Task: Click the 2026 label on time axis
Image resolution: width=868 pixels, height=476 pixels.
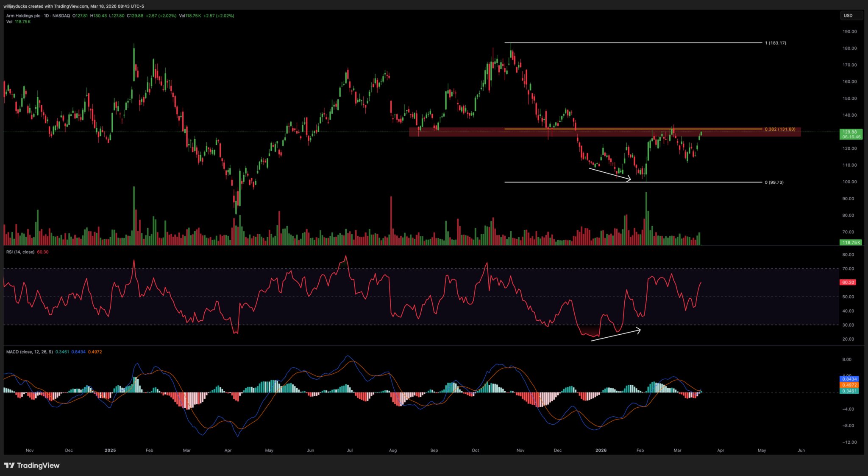Action: (601, 450)
